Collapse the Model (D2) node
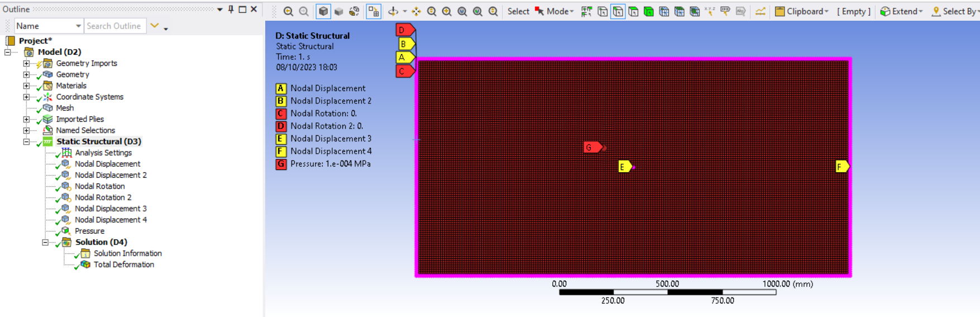Screen dimensions: 980x317 tap(8, 52)
